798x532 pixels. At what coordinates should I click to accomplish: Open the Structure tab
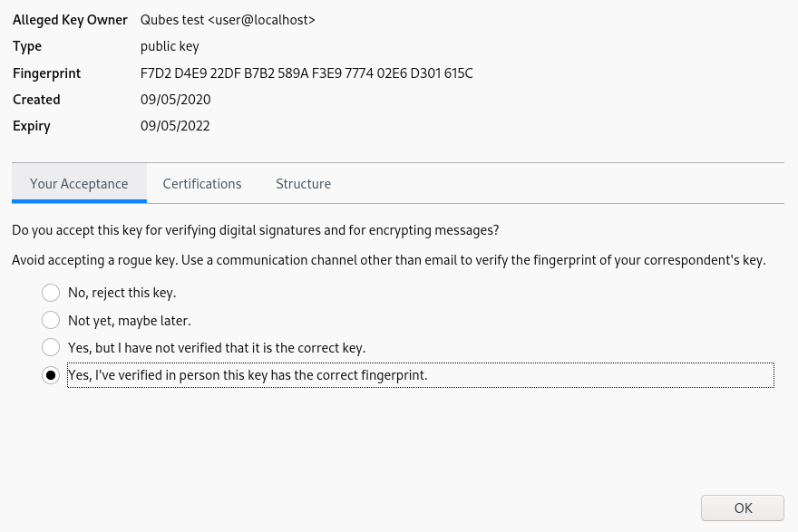pyautogui.click(x=303, y=184)
